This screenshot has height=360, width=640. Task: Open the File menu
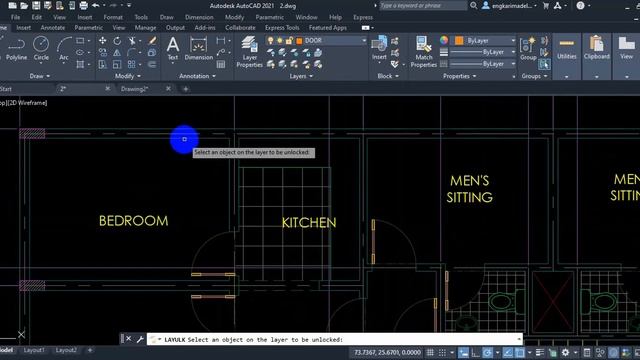pyautogui.click(x=16, y=17)
